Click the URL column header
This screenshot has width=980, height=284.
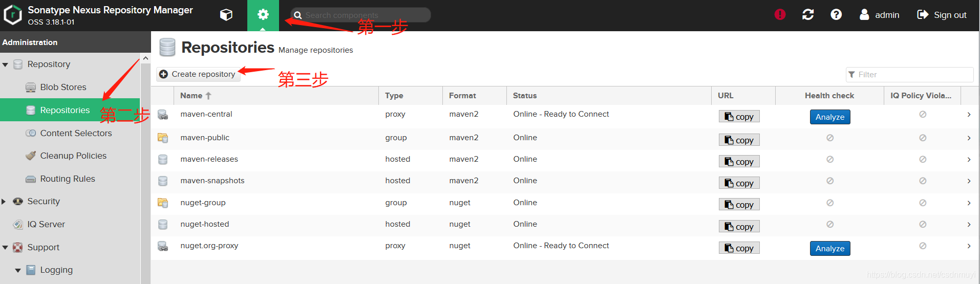pyautogui.click(x=743, y=96)
